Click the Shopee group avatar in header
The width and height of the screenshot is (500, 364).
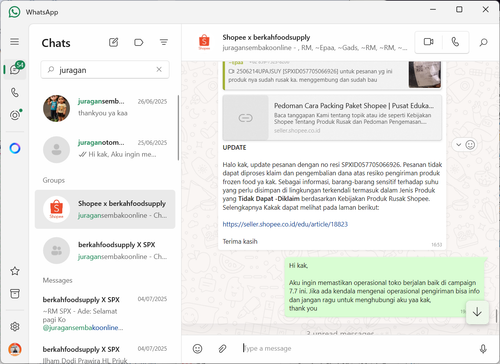click(x=204, y=42)
